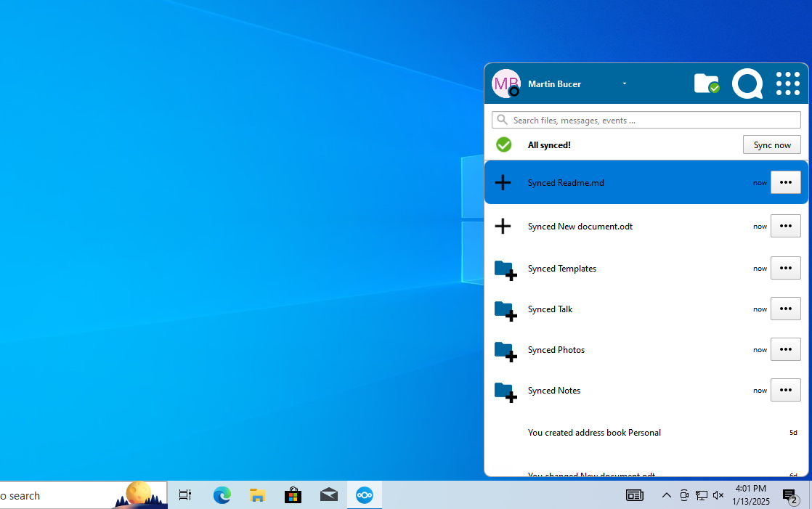Show hidden system tray icons
Image resolution: width=812 pixels, height=509 pixels.
667,495
